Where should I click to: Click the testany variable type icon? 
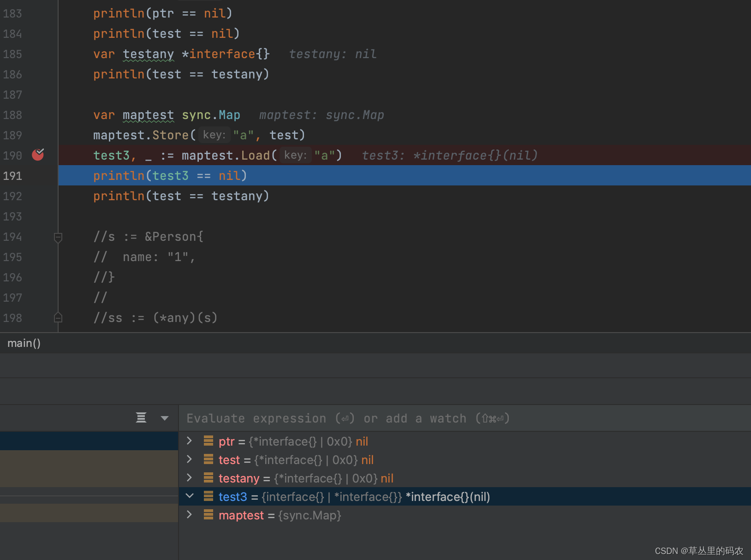[209, 478]
